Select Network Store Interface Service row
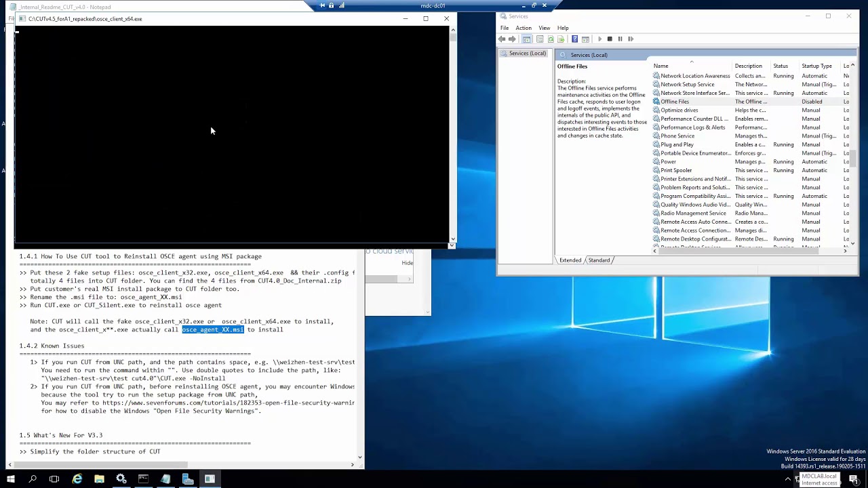The height and width of the screenshot is (488, 868). point(751,93)
